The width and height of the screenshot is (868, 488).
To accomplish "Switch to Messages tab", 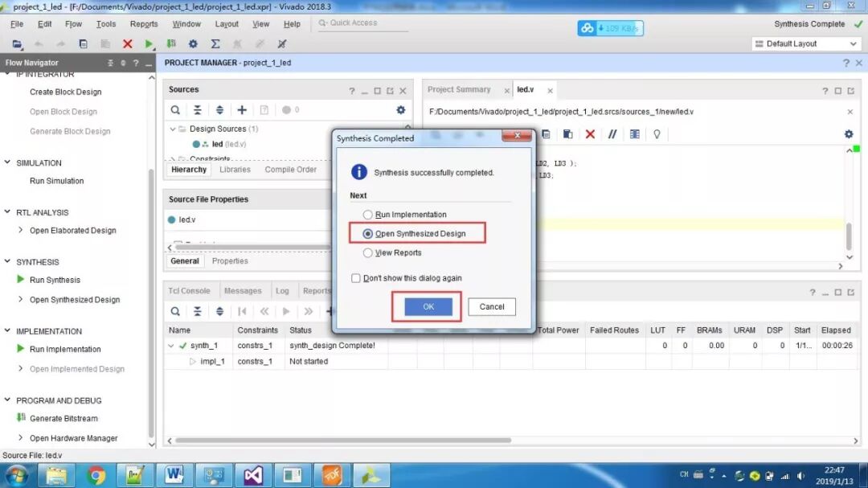I will (243, 291).
